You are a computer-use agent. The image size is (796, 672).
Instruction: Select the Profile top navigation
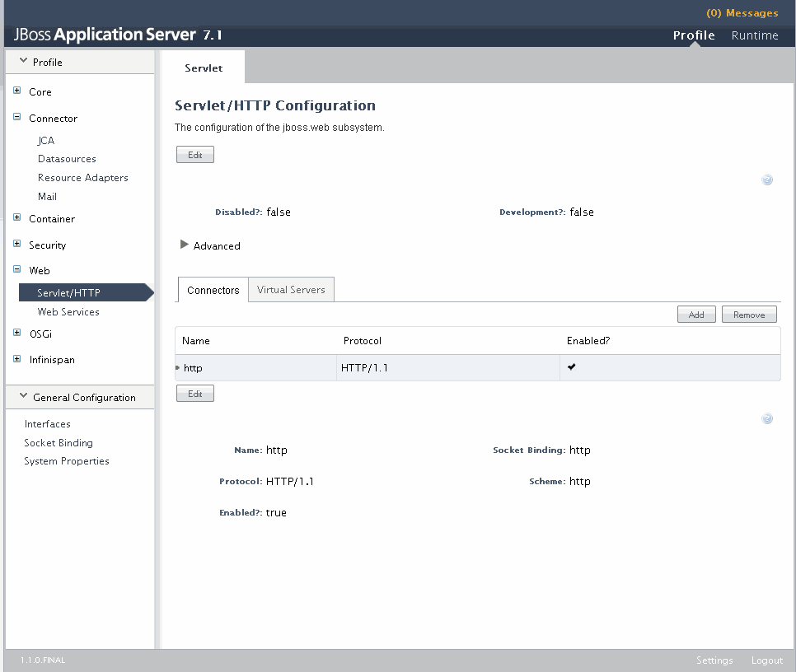tap(694, 35)
